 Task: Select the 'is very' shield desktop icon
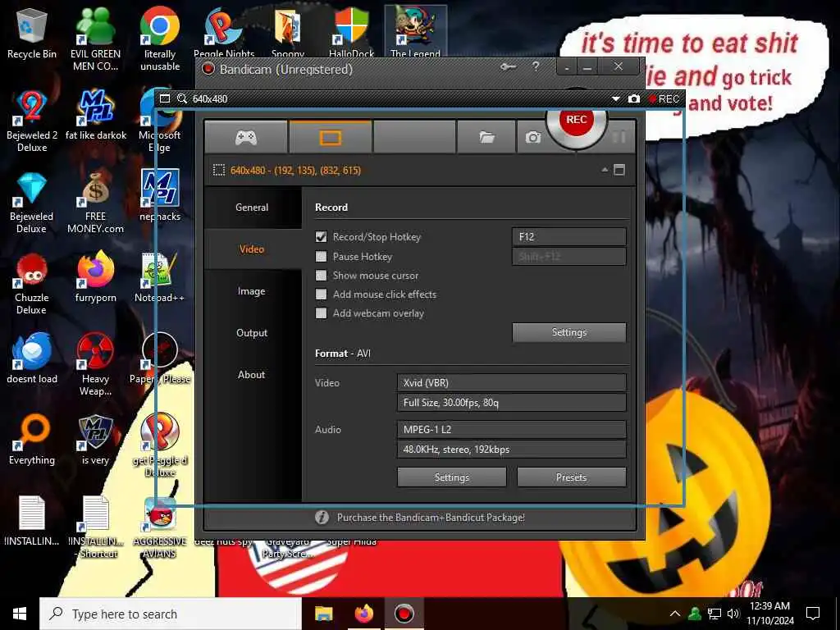tap(95, 440)
